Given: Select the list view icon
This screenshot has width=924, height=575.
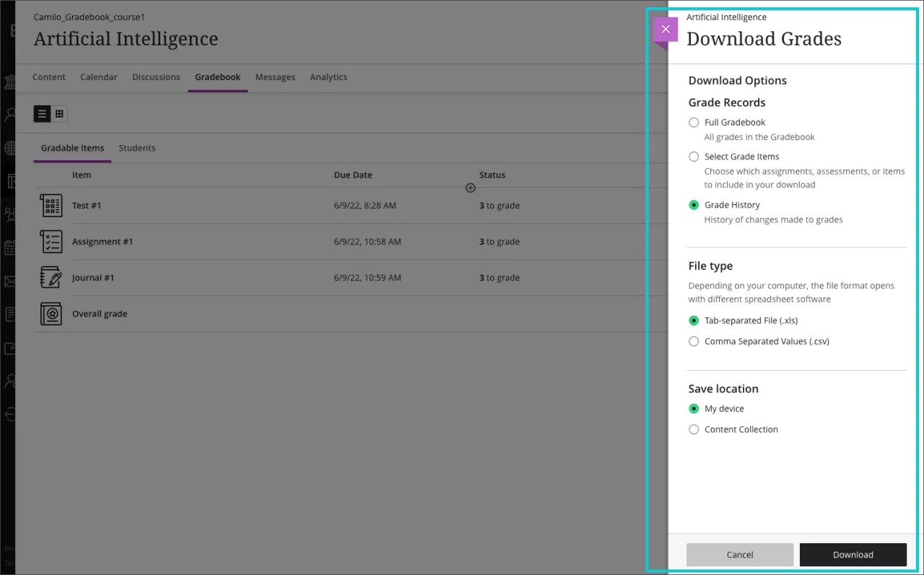Looking at the screenshot, I should pos(42,114).
